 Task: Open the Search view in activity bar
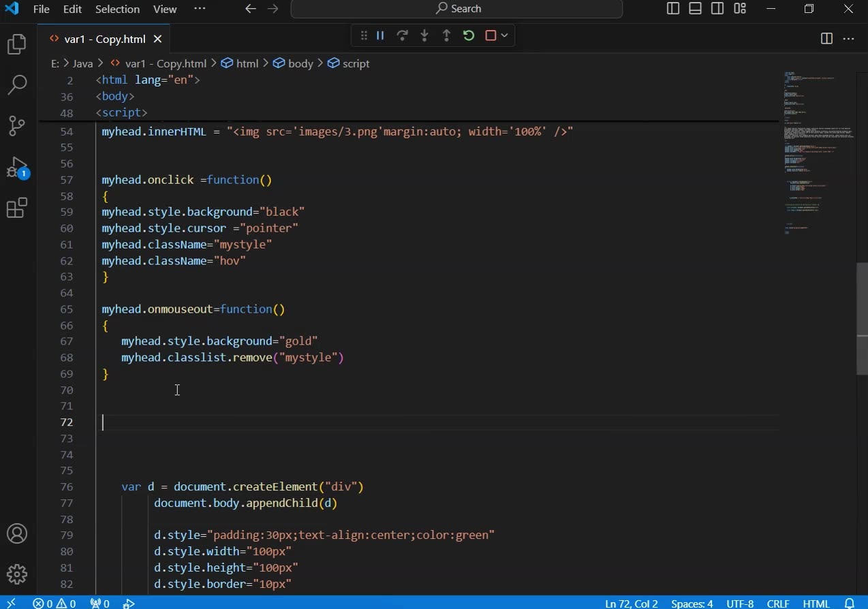pos(16,85)
